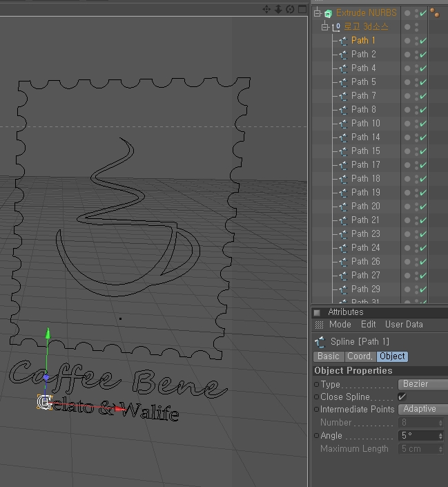Select Path 14 in the object list
Viewport: 448px width, 487px height.
365,137
